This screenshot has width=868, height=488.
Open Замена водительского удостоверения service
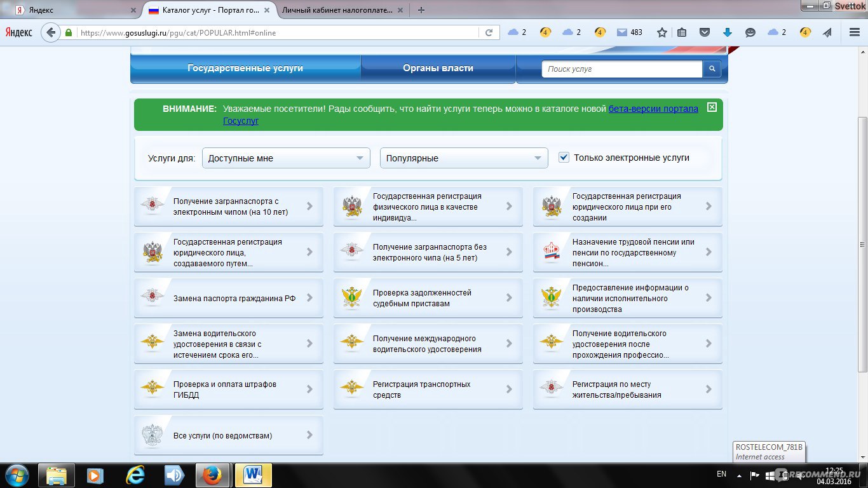[229, 343]
